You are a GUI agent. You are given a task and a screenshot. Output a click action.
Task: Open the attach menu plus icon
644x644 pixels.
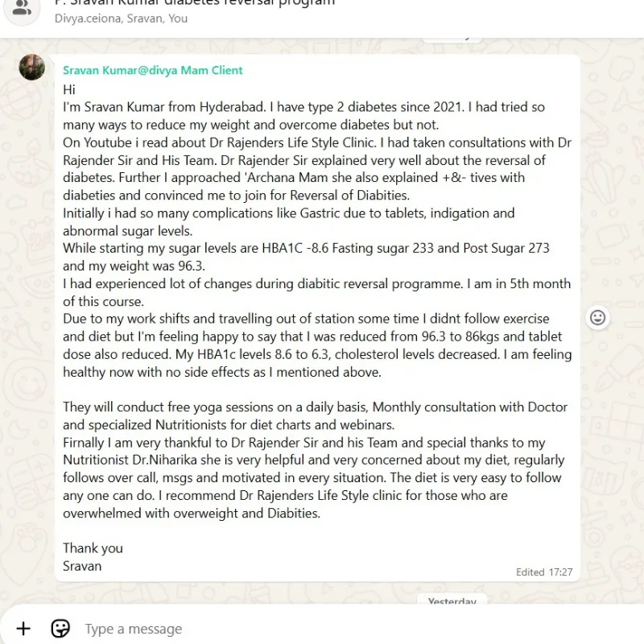pyautogui.click(x=23, y=629)
